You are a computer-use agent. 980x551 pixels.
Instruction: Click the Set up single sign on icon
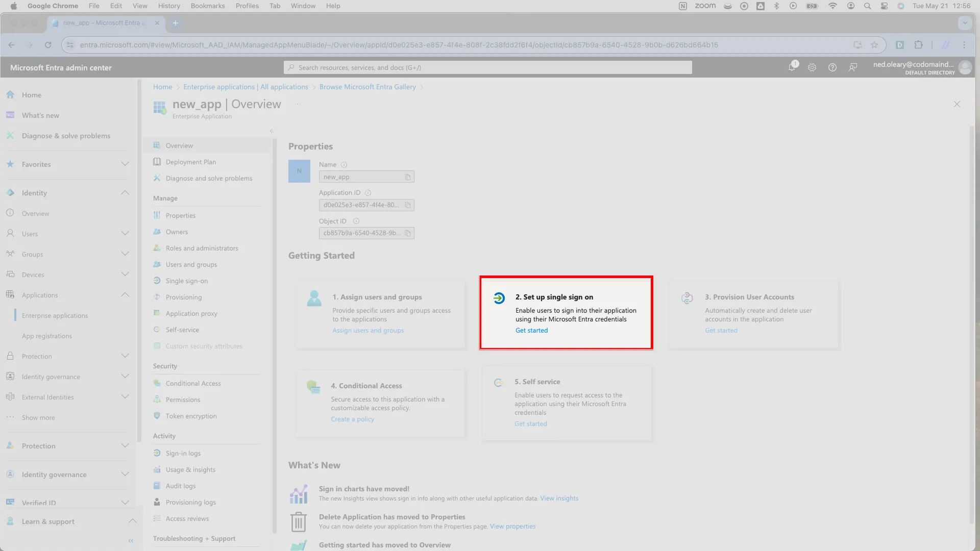(x=499, y=298)
